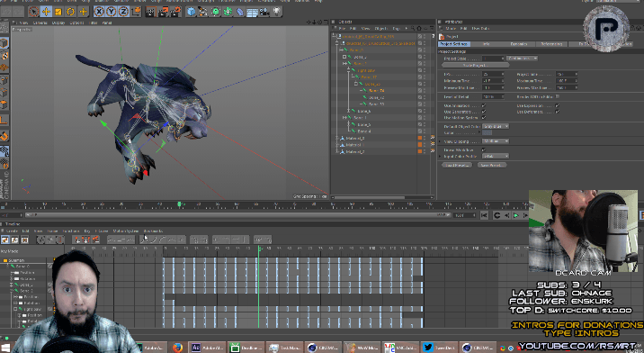Expand the View Clipping disclosure triangle

point(441,141)
